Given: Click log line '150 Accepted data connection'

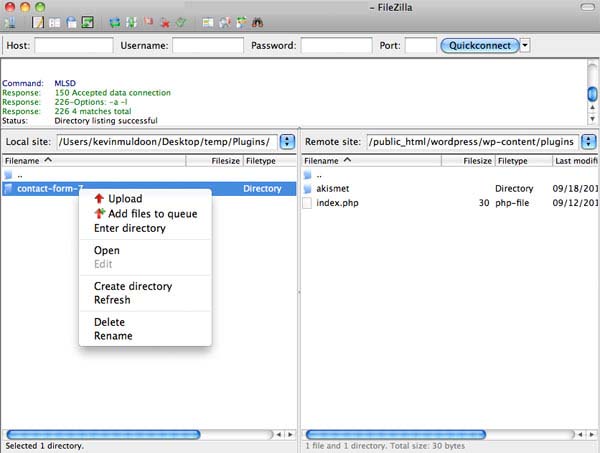Looking at the screenshot, I should coord(112,93).
